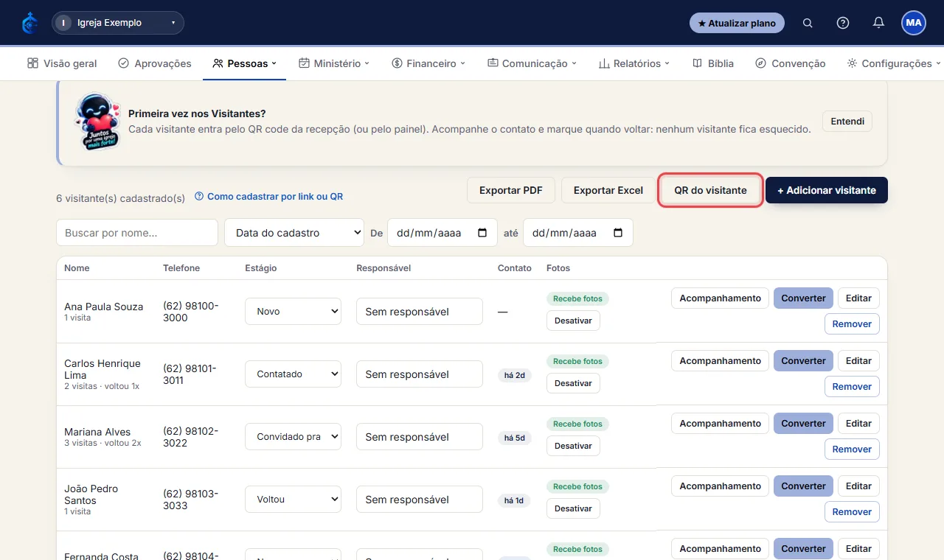Click the há 2d contact badge
944x560 pixels.
click(515, 375)
